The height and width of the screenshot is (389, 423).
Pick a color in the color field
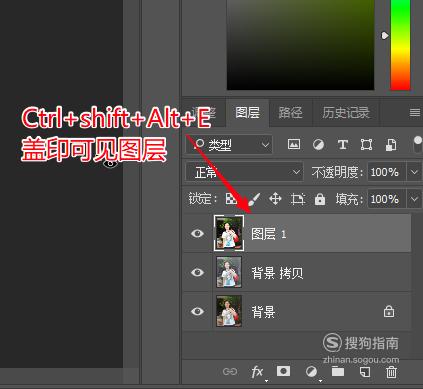click(300, 44)
